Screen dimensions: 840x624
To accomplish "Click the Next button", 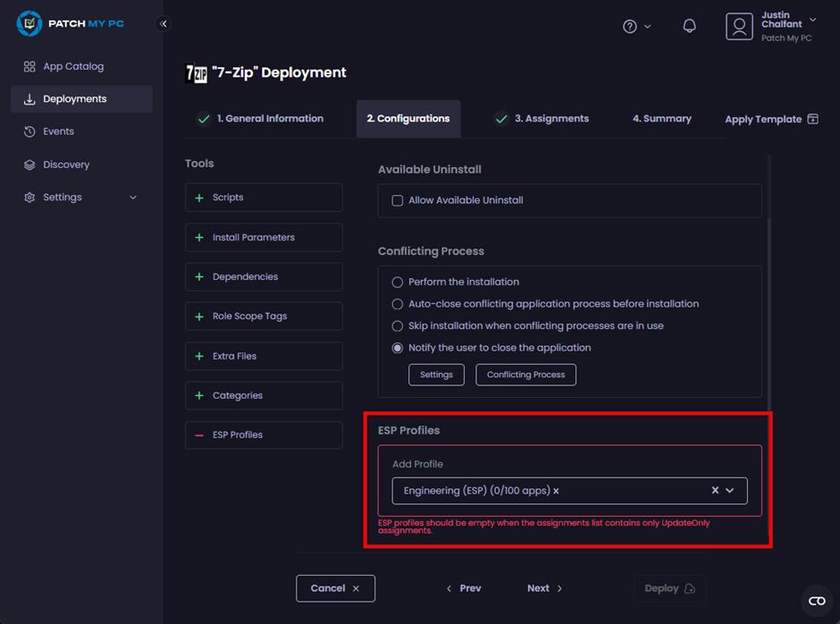I will tap(543, 588).
